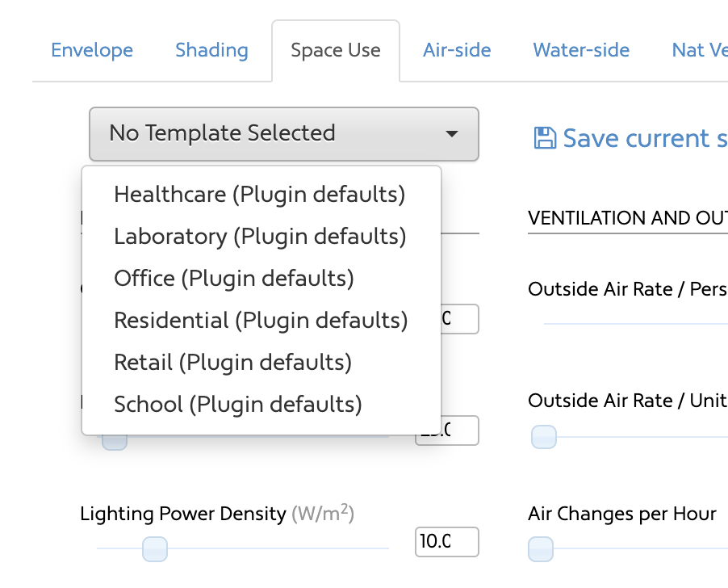Screen dimensions: 728x588
Task: Pick Retail (Plugin defaults) template
Action: coord(261,363)
